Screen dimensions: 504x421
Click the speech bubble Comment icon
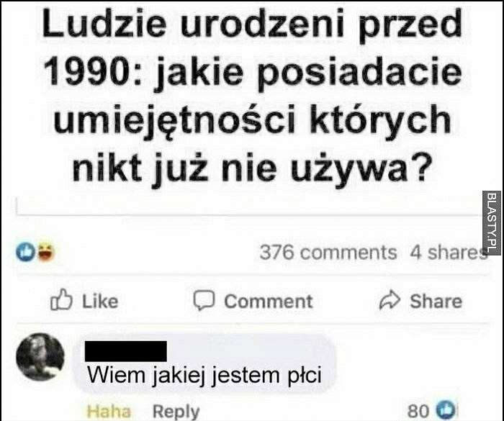(204, 300)
